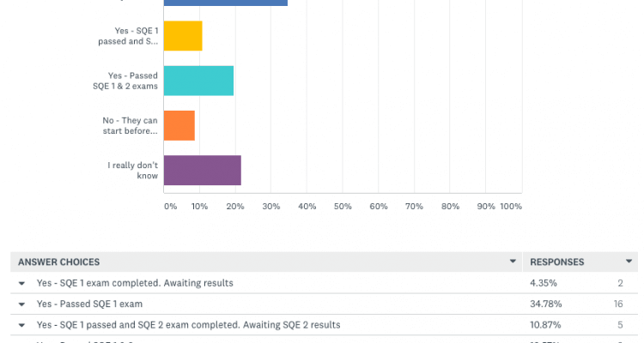Open the Answer Choices column sort dropdown
644x343 pixels.
point(513,262)
